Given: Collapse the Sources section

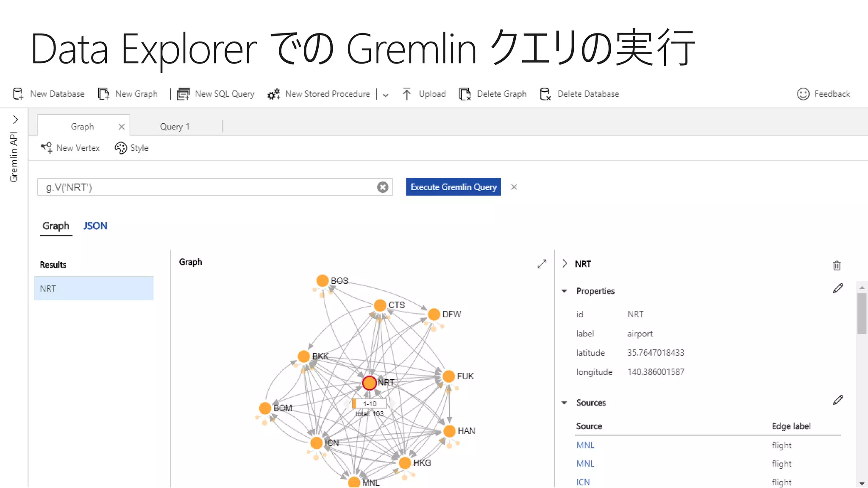Looking at the screenshot, I should (x=564, y=403).
